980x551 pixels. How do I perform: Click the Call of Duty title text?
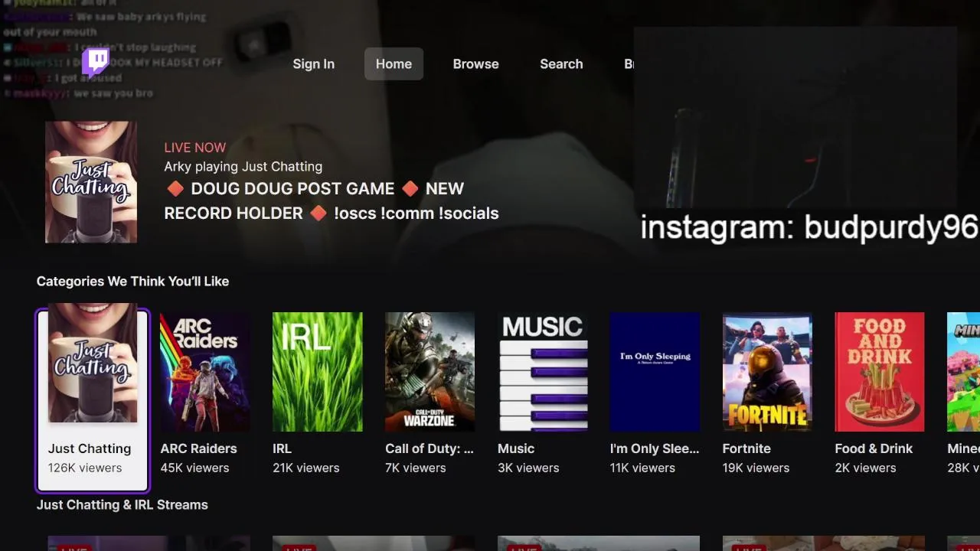(430, 448)
